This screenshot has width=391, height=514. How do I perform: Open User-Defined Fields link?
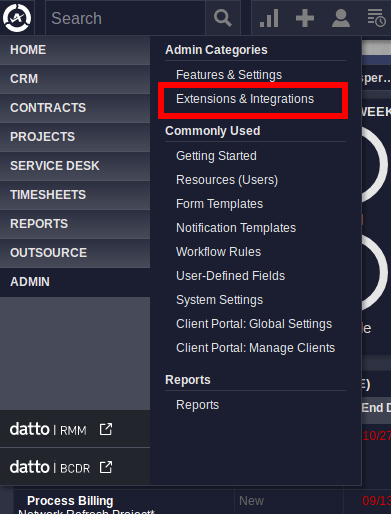pyautogui.click(x=230, y=276)
